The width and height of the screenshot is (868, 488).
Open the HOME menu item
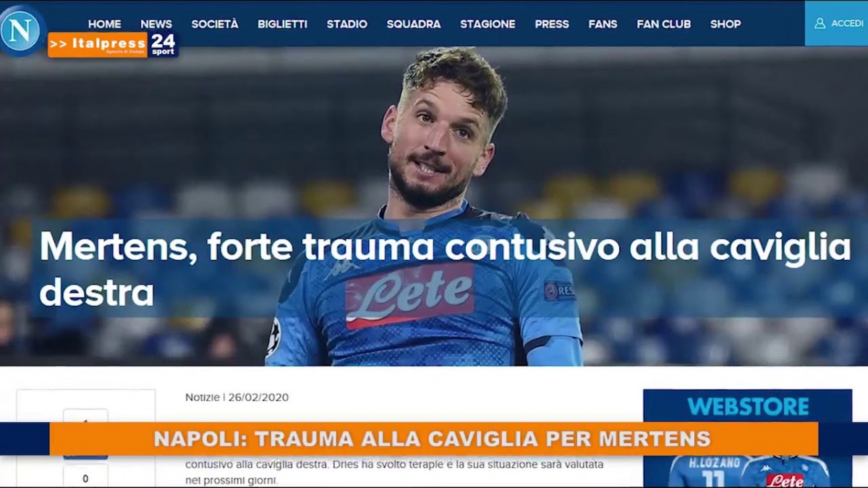coord(105,24)
